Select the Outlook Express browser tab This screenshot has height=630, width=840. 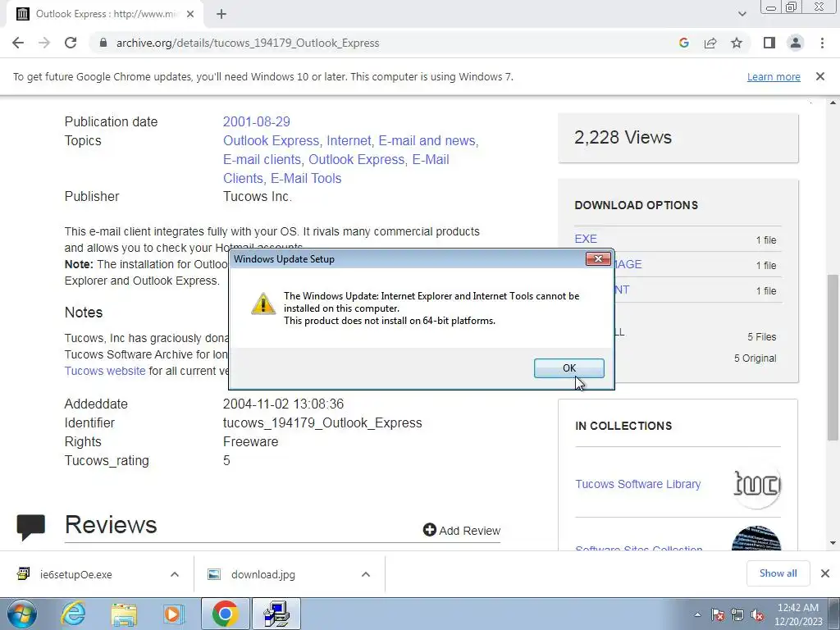(104, 14)
